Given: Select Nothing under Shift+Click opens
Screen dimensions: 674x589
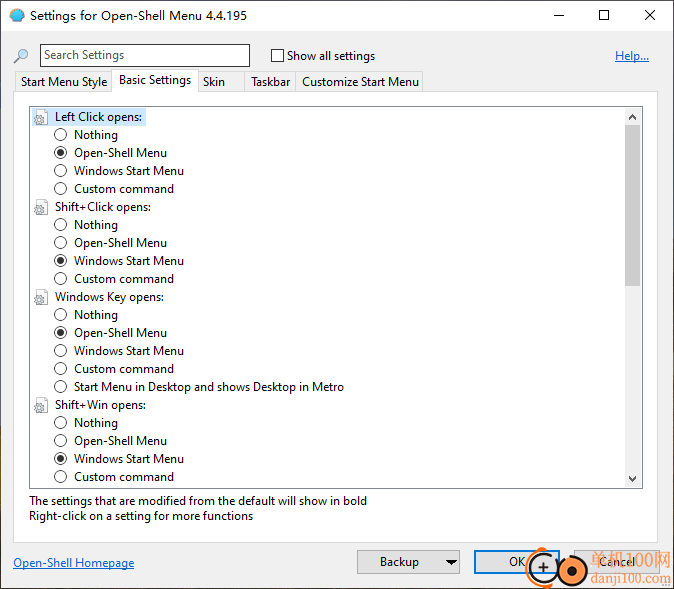Looking at the screenshot, I should click(x=61, y=225).
